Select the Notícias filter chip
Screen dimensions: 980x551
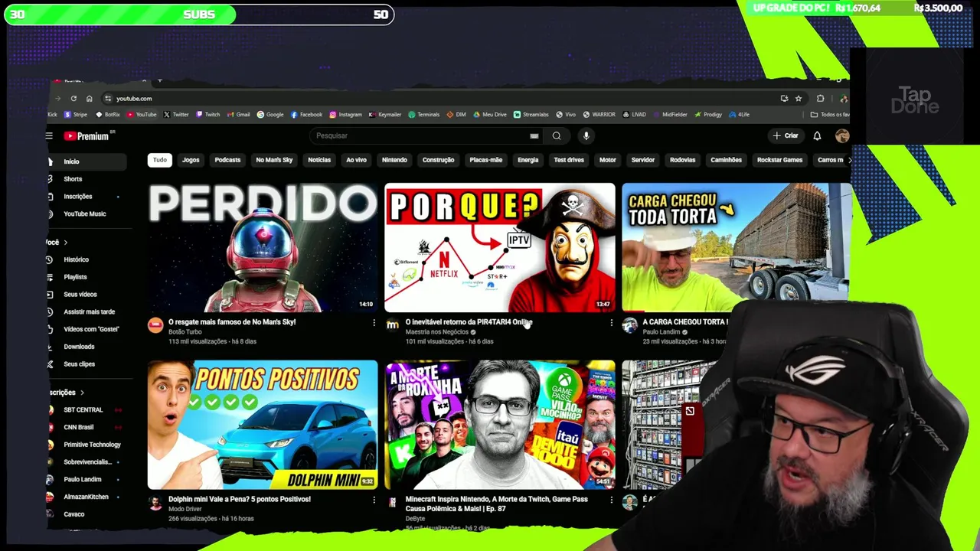click(x=319, y=160)
